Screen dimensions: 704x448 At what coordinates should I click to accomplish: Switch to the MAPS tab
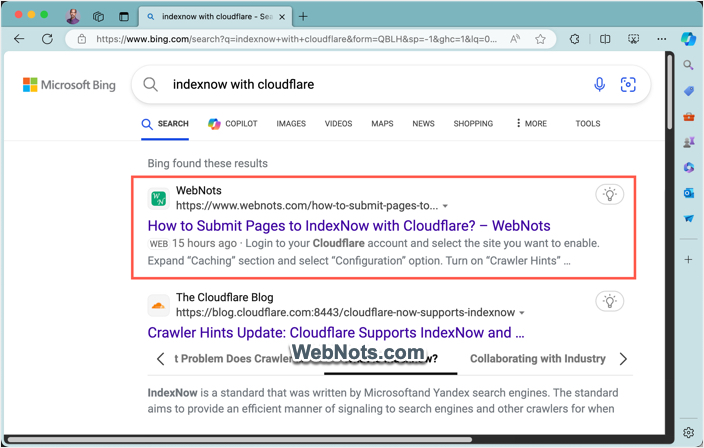382,124
